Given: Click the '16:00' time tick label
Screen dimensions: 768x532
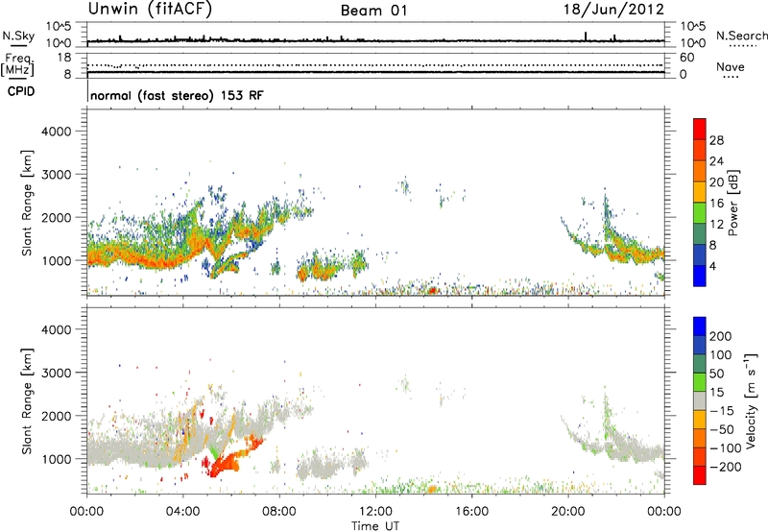Looking at the screenshot, I should click(x=471, y=512).
